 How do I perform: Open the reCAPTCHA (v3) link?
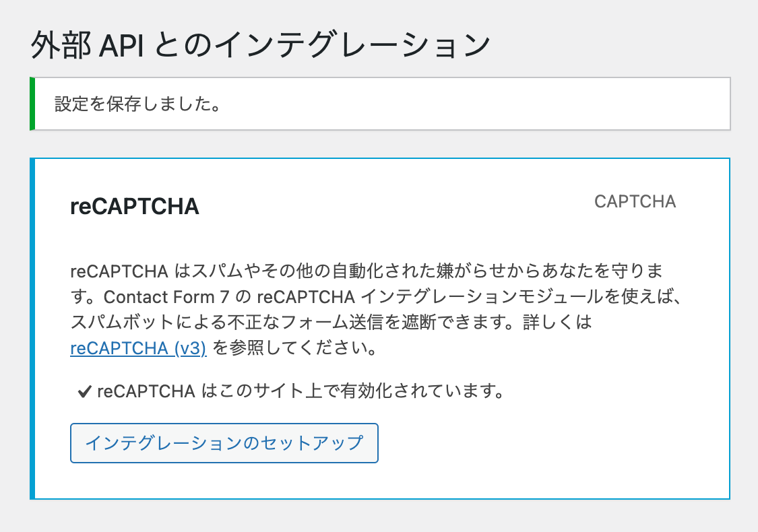138,349
